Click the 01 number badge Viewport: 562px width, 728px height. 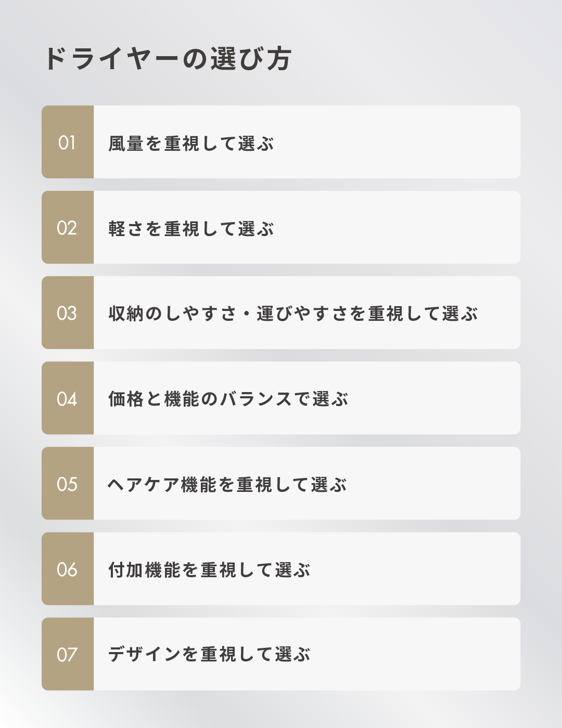67,142
